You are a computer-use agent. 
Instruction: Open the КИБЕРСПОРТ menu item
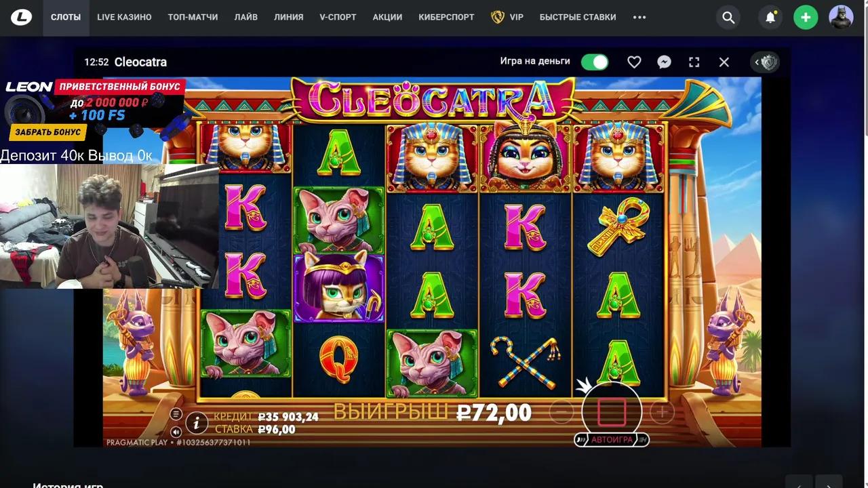[446, 18]
